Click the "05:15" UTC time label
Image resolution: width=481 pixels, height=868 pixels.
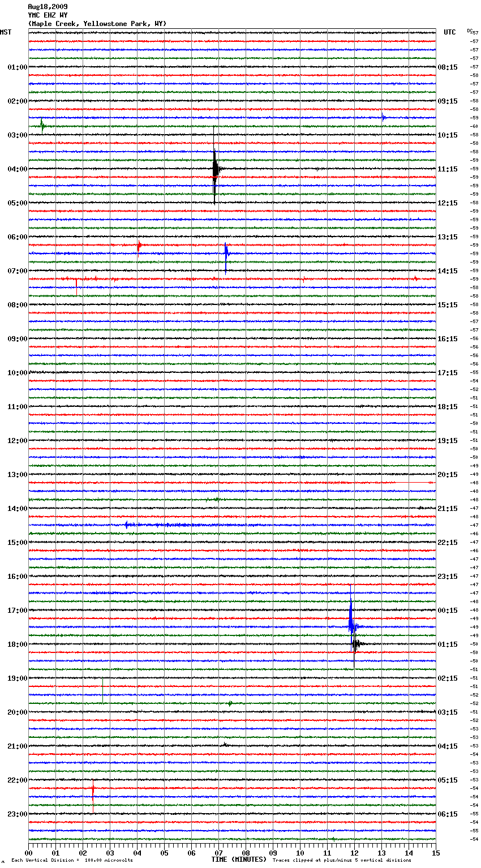click(x=448, y=780)
